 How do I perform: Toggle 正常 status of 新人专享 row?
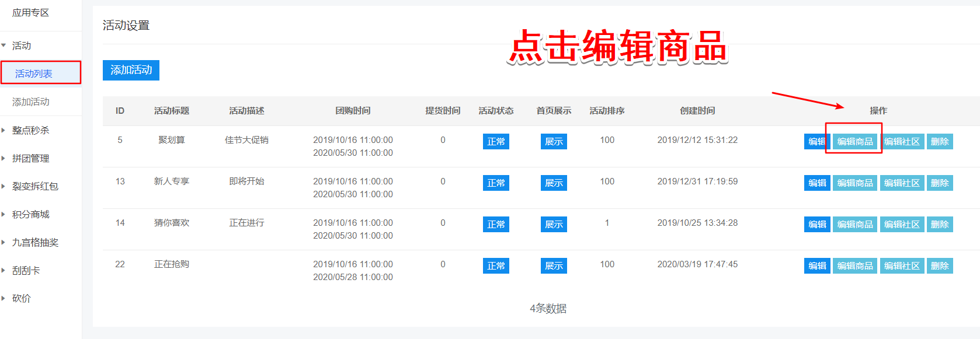[x=496, y=183]
